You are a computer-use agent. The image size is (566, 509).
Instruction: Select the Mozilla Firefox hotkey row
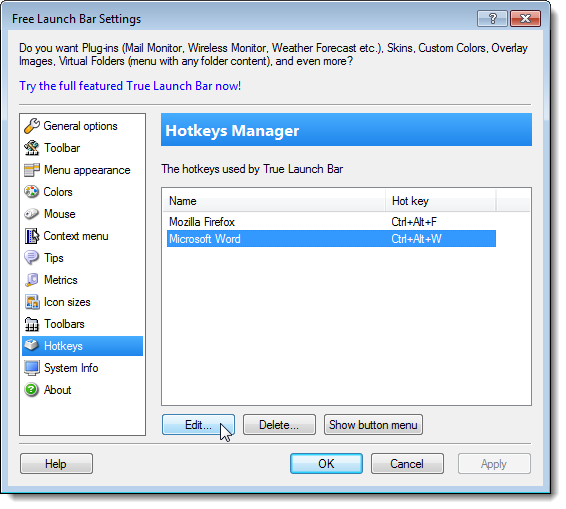click(331, 222)
